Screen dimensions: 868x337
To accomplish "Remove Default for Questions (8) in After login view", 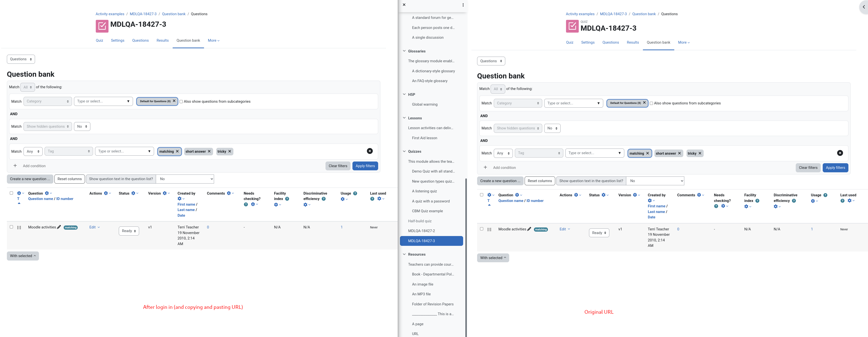I will point(174,101).
